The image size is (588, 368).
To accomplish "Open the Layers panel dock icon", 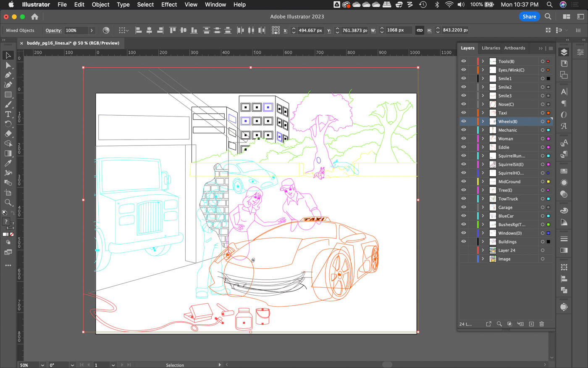I will (564, 52).
